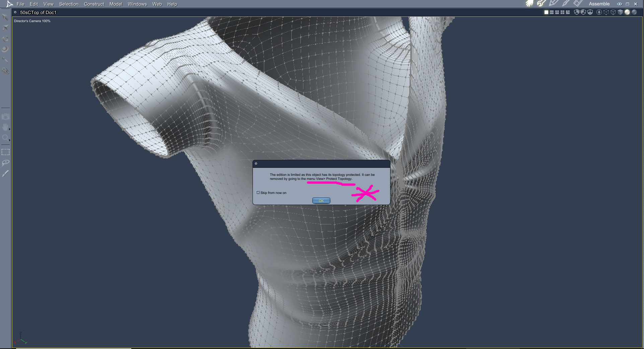Expand the Zoom tool flyout arrow

point(10,140)
